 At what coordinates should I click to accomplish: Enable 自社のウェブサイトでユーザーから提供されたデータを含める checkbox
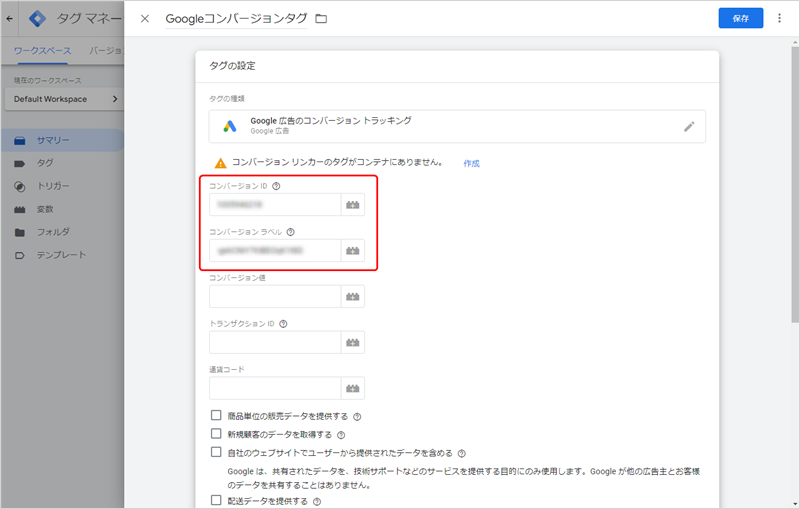point(216,452)
